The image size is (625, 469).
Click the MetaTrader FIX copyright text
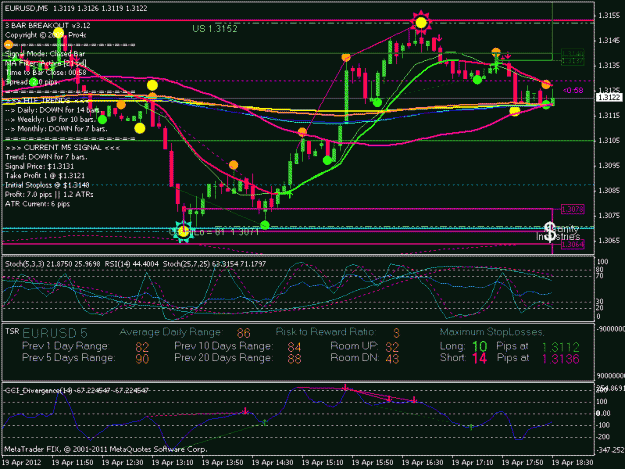point(106,449)
